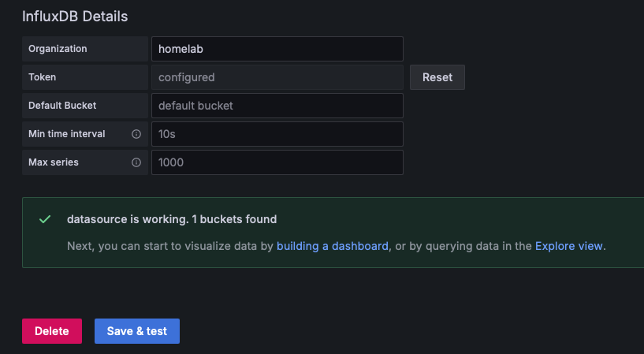644x354 pixels.
Task: Focus the Max series input box
Action: (277, 162)
